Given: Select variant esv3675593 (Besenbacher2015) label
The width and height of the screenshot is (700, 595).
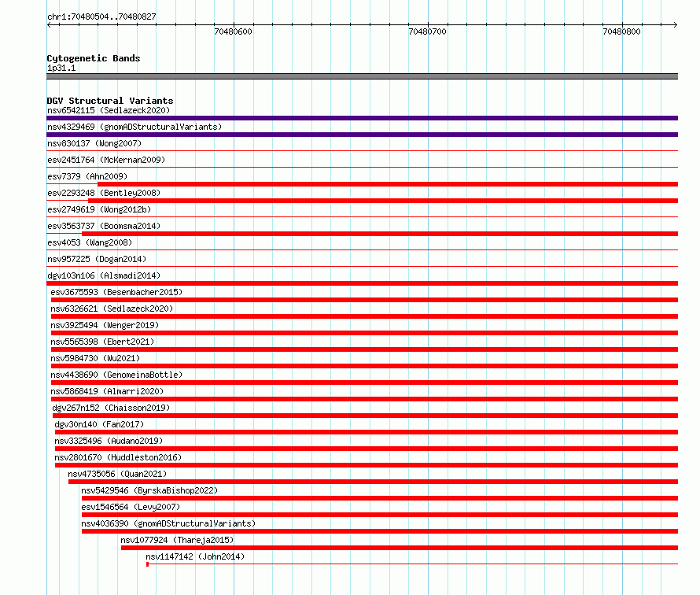Looking at the screenshot, I should (116, 292).
